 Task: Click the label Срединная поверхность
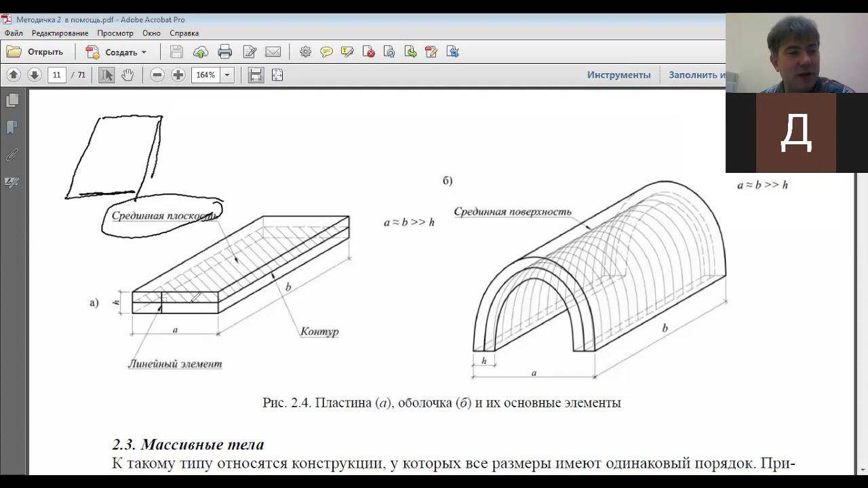coord(513,211)
